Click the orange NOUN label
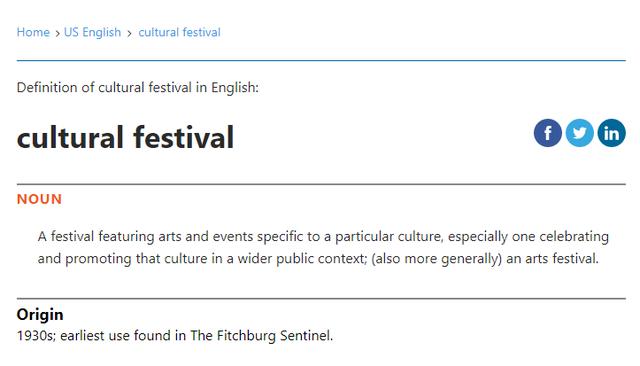The height and width of the screenshot is (366, 640). coord(39,199)
